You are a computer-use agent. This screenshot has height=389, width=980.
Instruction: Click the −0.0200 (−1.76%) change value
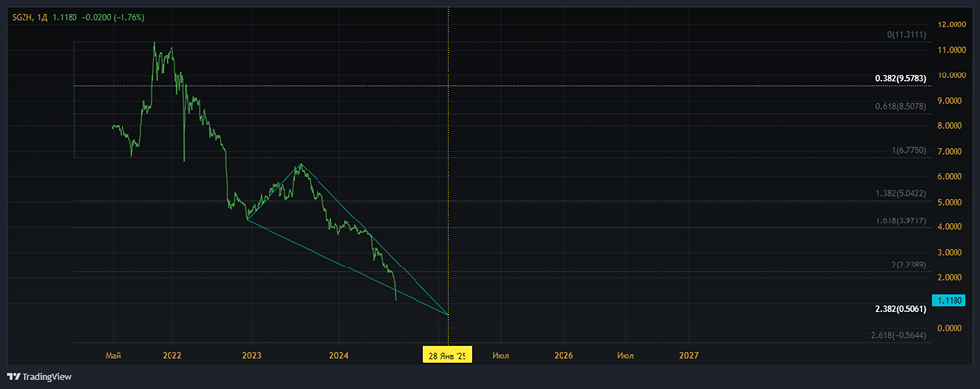114,18
